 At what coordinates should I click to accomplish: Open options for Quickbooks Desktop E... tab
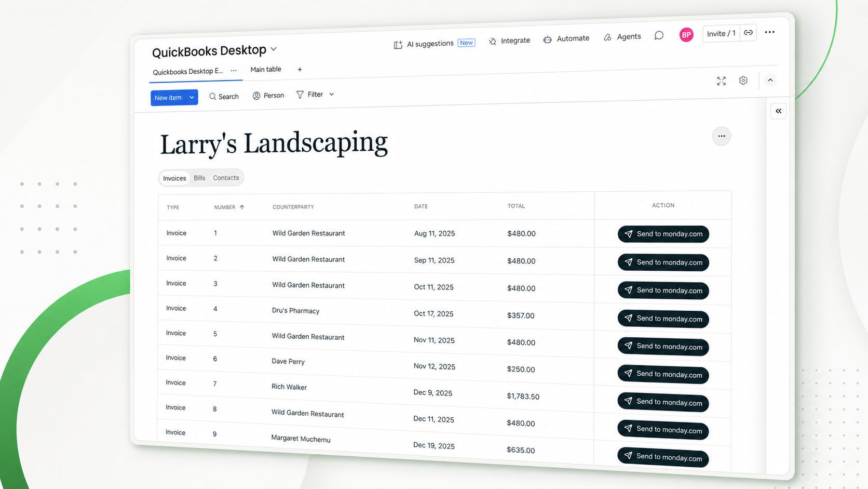pyautogui.click(x=234, y=71)
